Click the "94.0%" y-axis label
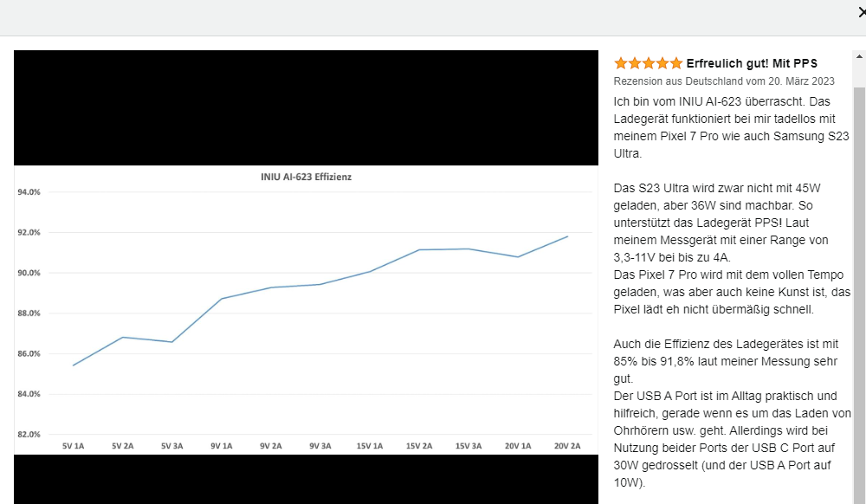 29,192
